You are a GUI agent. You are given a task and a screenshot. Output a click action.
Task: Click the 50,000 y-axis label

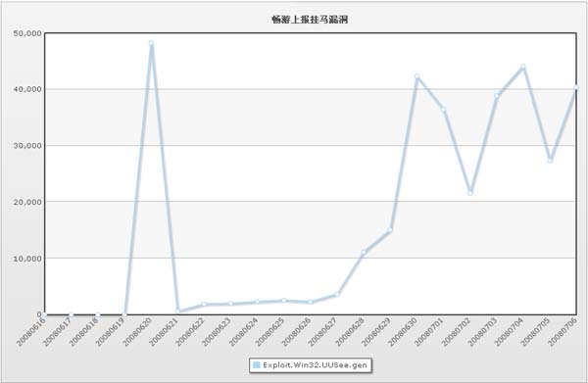coord(27,33)
